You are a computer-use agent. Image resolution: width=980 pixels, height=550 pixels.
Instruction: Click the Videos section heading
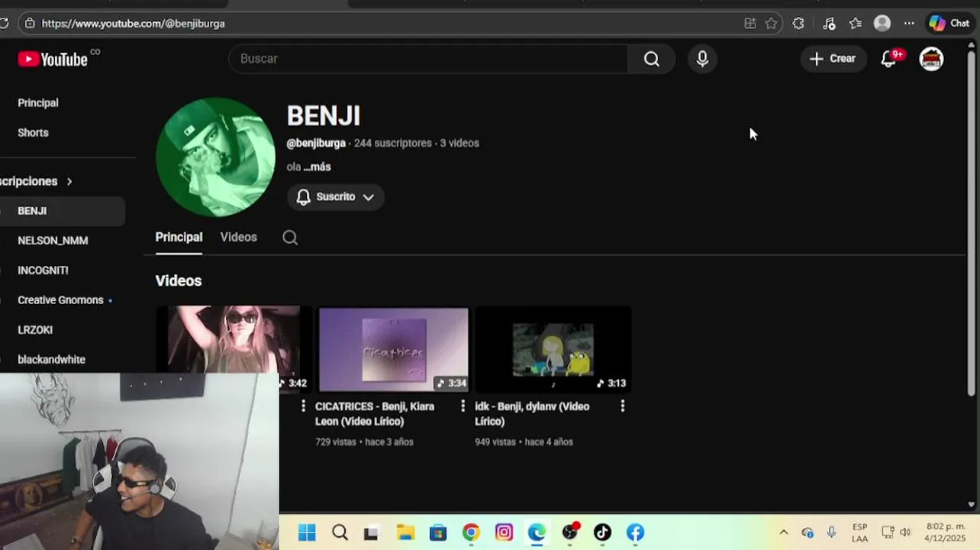pos(179,281)
